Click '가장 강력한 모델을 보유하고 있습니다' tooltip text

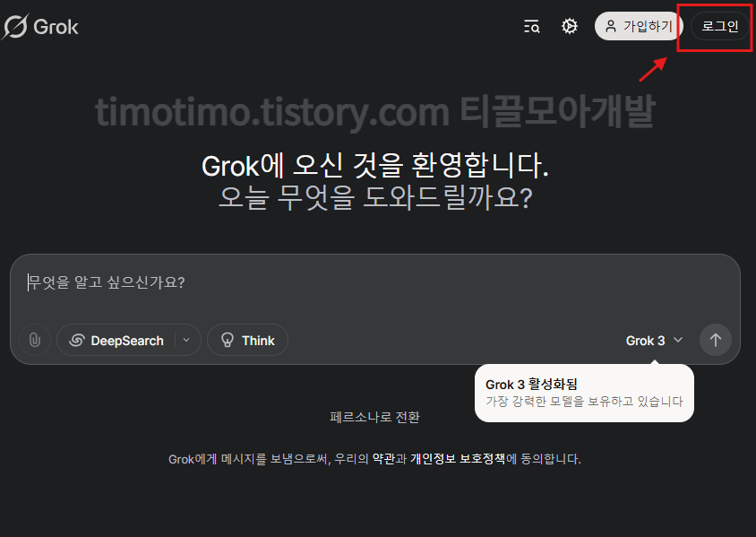pos(584,402)
